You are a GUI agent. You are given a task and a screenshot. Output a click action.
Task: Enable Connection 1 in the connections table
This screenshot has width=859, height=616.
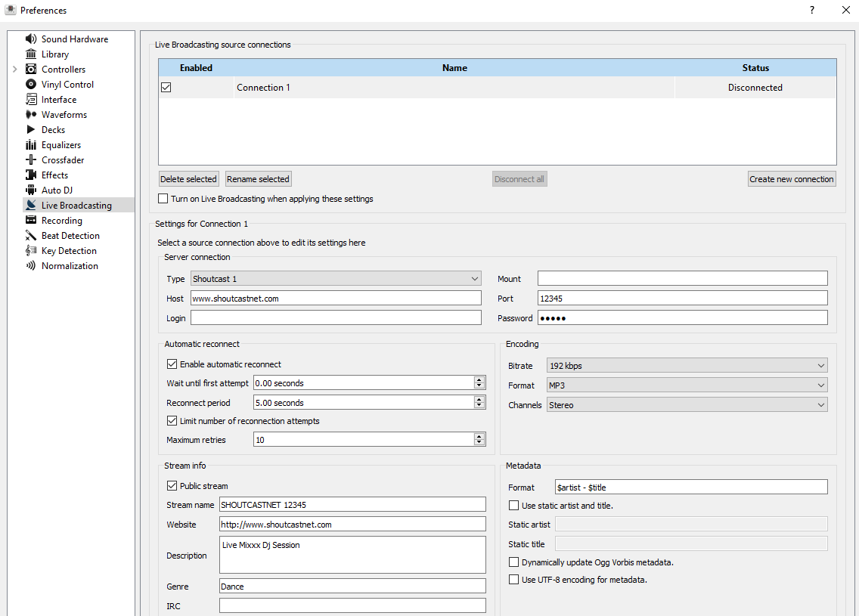click(x=166, y=87)
